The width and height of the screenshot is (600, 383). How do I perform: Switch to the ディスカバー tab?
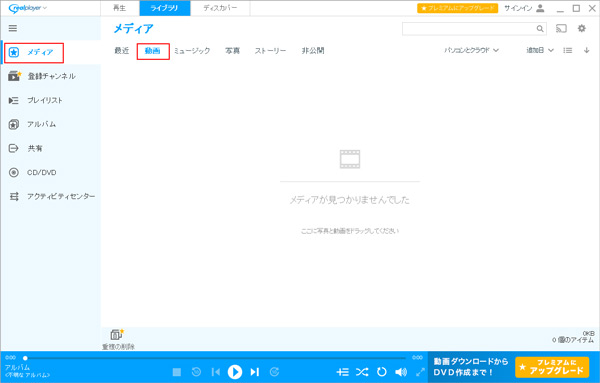coord(220,8)
